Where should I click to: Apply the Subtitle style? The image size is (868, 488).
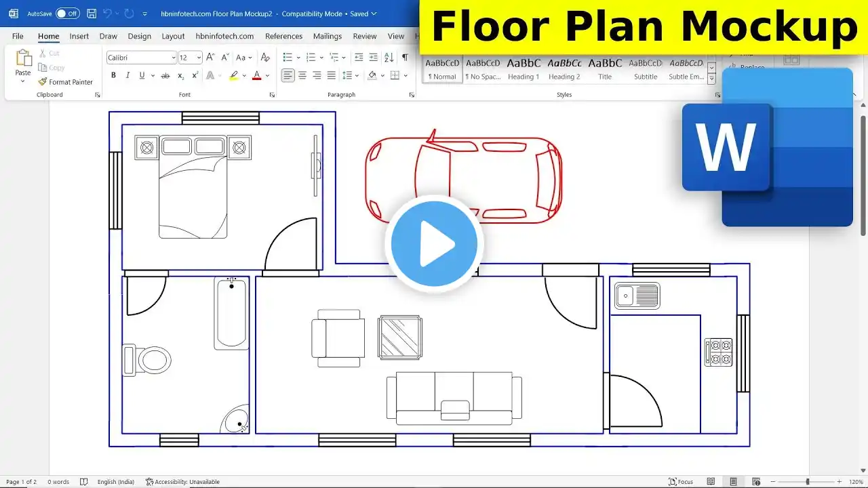[x=646, y=69]
